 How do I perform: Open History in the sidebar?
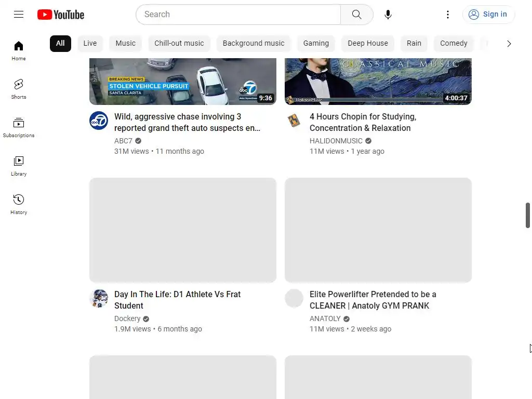[19, 205]
